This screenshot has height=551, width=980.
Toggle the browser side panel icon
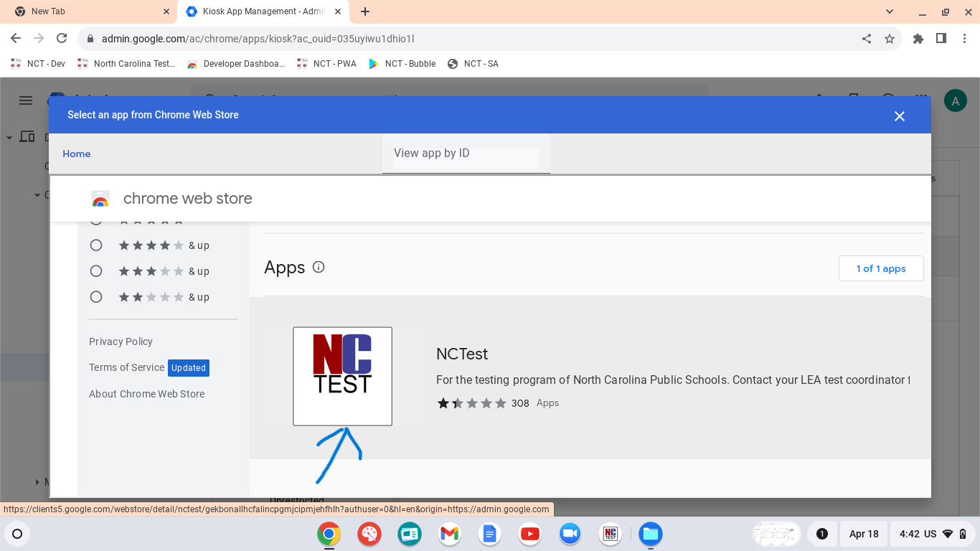point(941,39)
